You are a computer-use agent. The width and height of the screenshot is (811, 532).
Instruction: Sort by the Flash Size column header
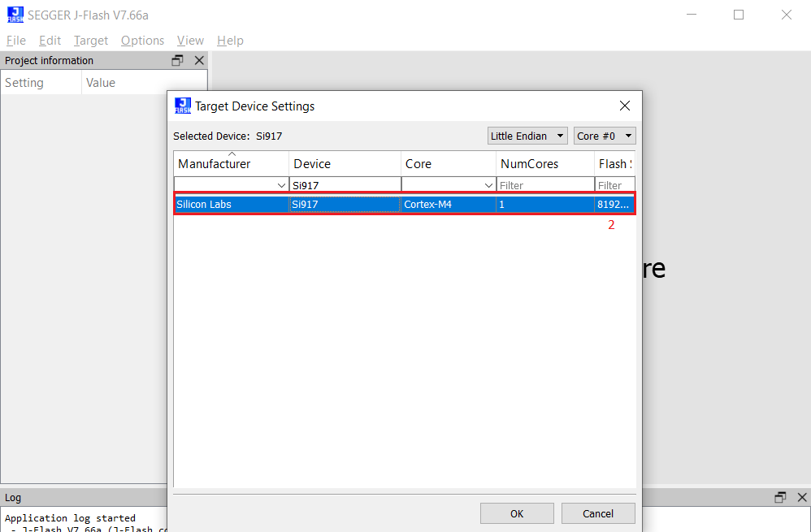pos(615,163)
